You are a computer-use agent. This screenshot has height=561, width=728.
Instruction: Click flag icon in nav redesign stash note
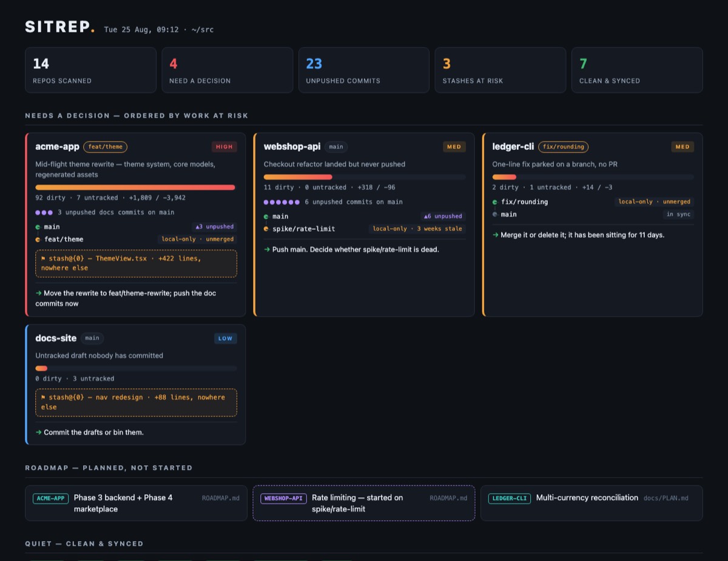[43, 398]
